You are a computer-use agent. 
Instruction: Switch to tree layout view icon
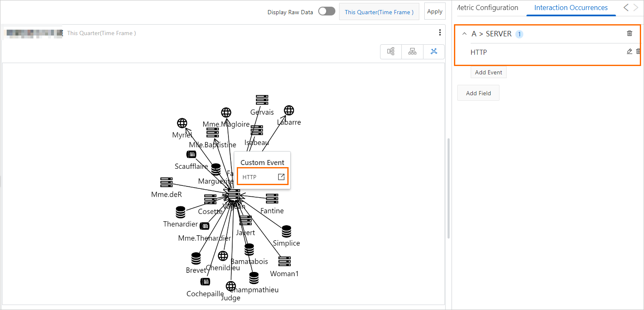click(x=391, y=51)
